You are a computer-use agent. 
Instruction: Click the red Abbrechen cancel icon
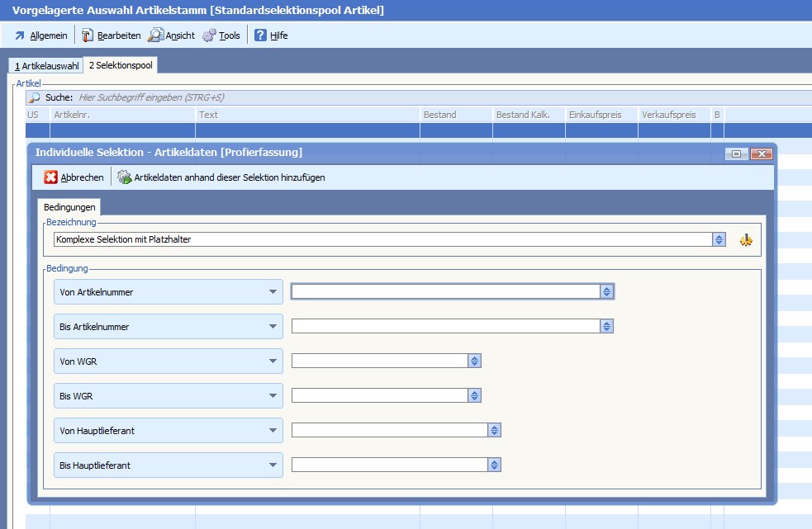point(51,177)
